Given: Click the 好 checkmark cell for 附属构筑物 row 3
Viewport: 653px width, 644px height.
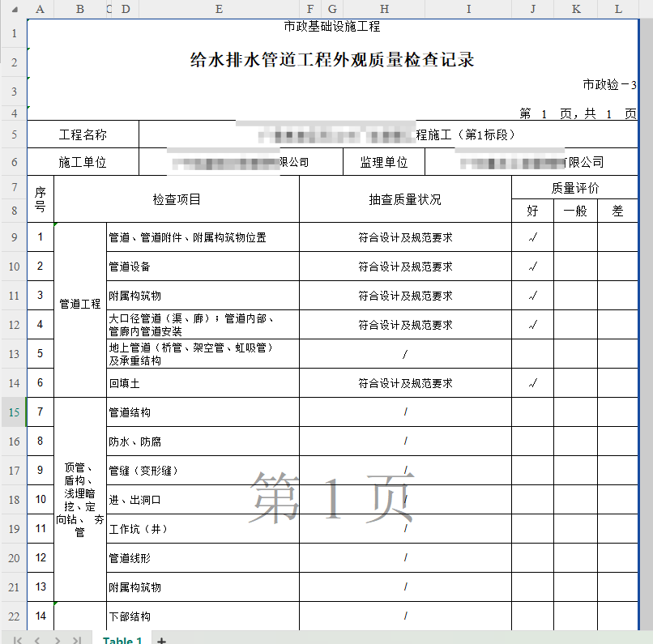Looking at the screenshot, I should [x=532, y=296].
